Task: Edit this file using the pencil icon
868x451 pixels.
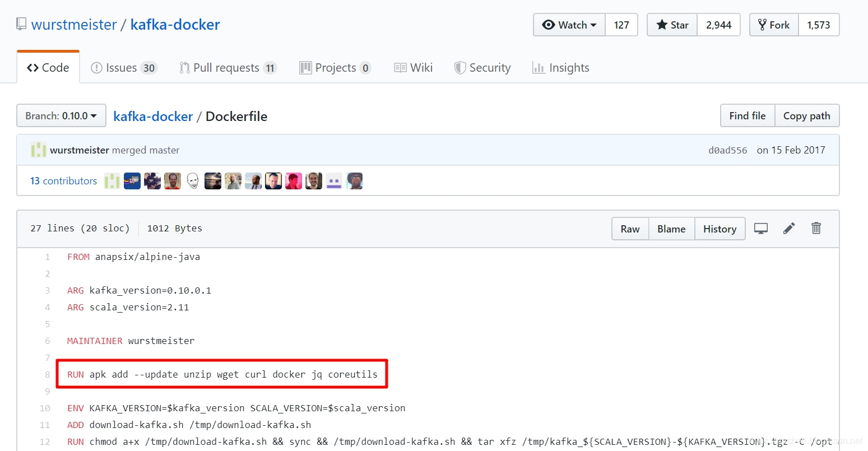Action: [x=789, y=228]
